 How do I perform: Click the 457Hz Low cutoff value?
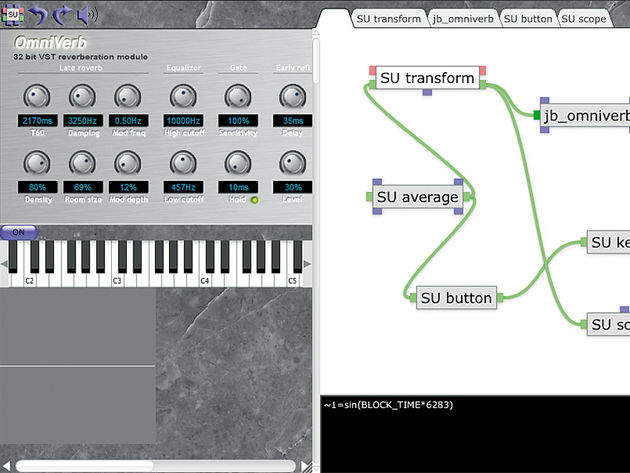click(x=183, y=187)
